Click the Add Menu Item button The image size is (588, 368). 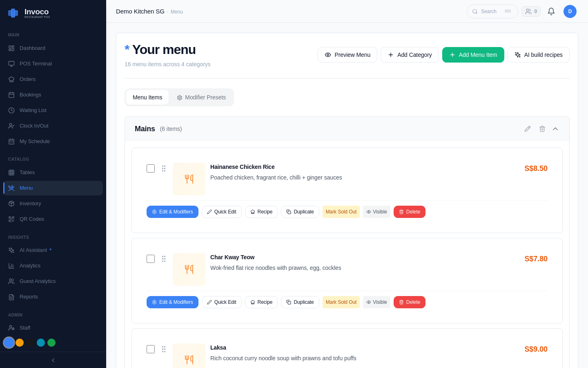tap(473, 54)
